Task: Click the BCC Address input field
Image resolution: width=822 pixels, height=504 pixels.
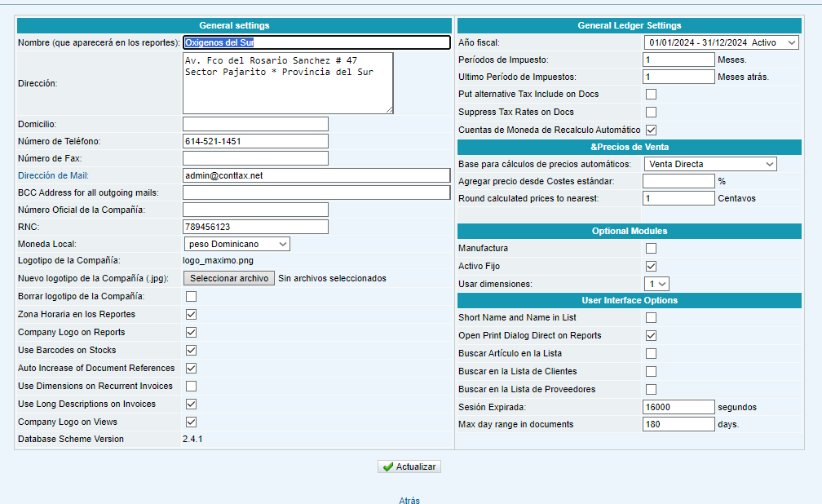Action: pos(316,192)
